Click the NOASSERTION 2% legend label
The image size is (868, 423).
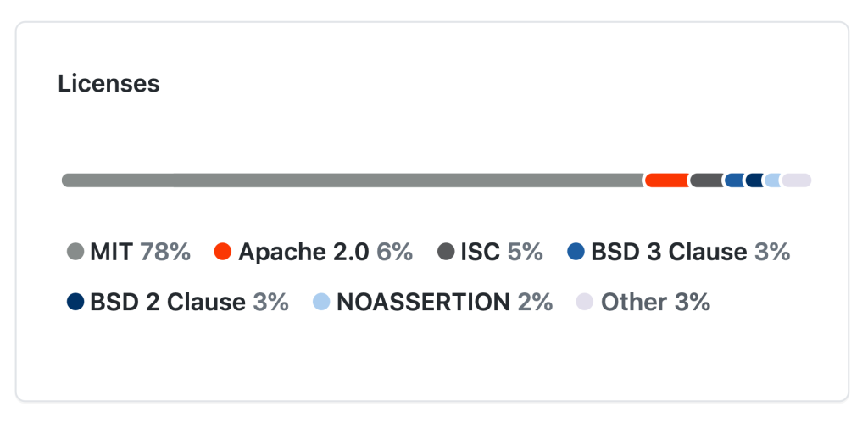pyautogui.click(x=444, y=302)
